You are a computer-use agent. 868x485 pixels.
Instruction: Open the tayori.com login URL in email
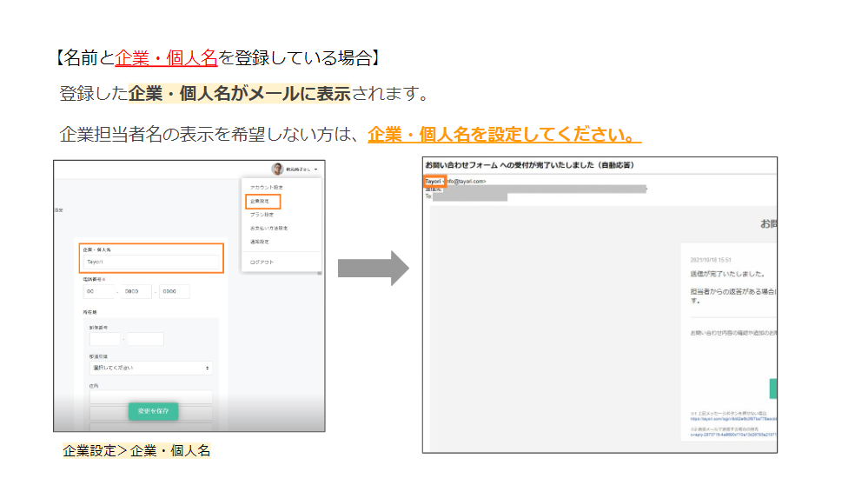tap(733, 419)
